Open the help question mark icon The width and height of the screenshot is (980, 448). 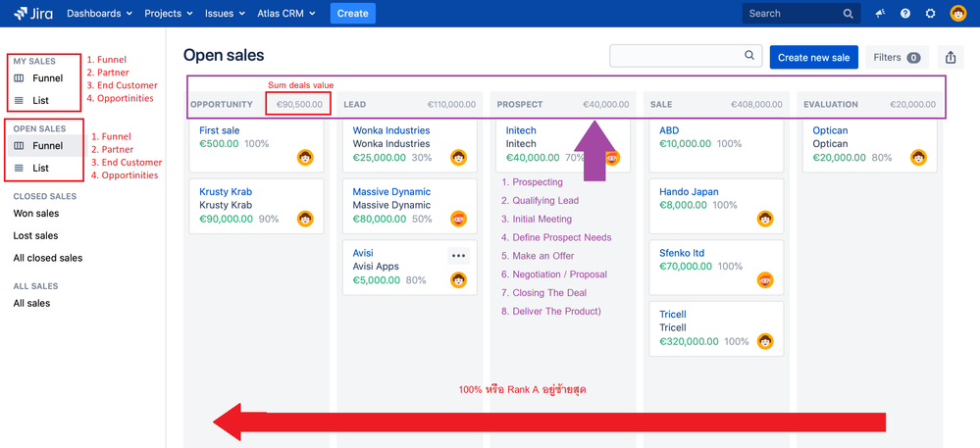[x=905, y=13]
